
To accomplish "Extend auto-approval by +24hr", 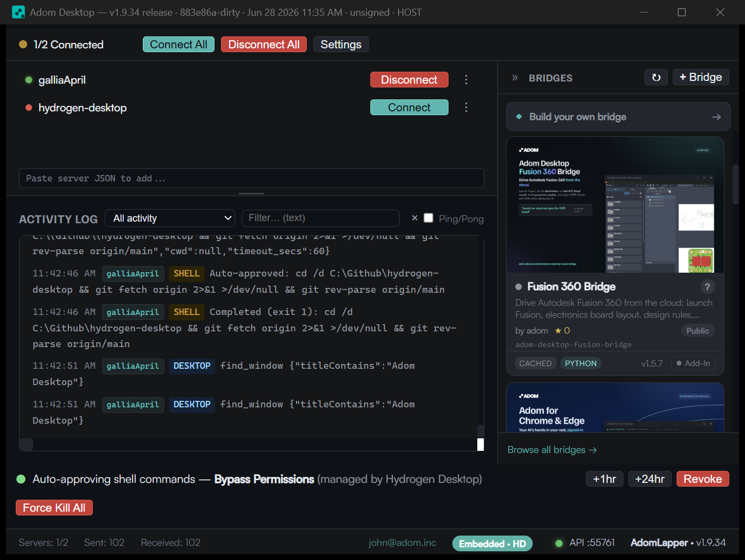I will [650, 479].
